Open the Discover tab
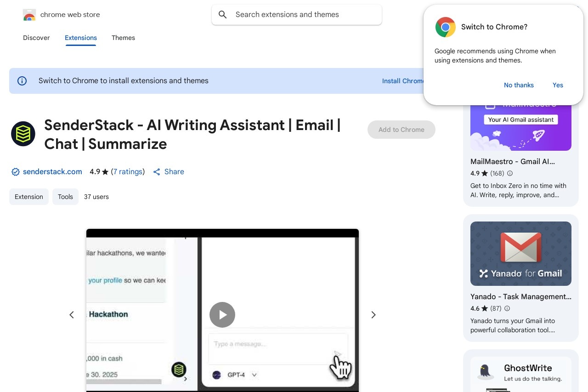The width and height of the screenshot is (588, 392). (x=36, y=38)
